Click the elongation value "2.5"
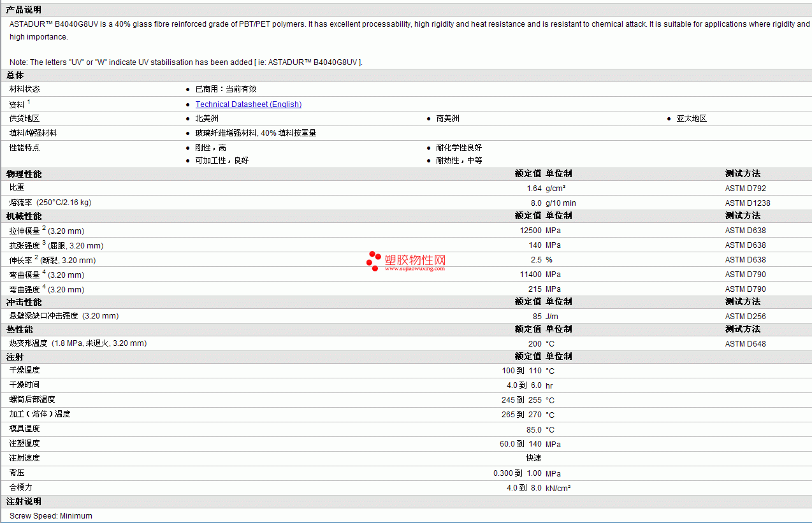812x523 pixels. (x=536, y=260)
